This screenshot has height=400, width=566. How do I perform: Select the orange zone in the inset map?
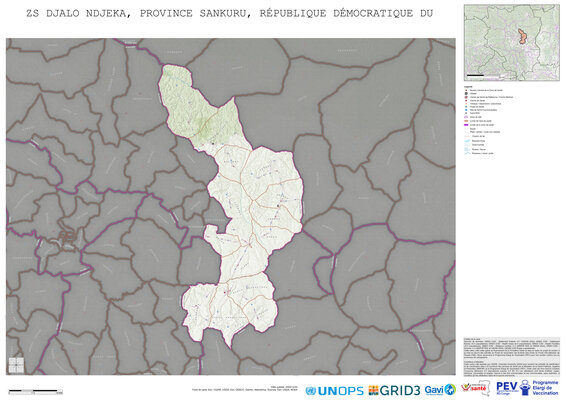[522, 36]
